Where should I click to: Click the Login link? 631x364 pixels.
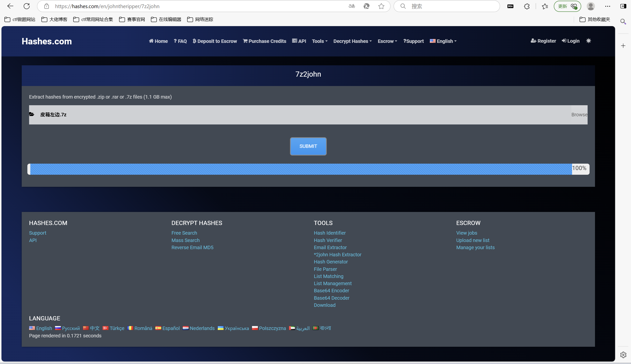[571, 41]
